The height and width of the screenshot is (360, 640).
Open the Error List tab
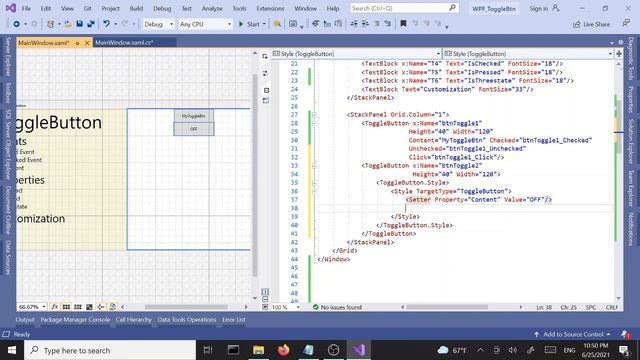(x=233, y=320)
